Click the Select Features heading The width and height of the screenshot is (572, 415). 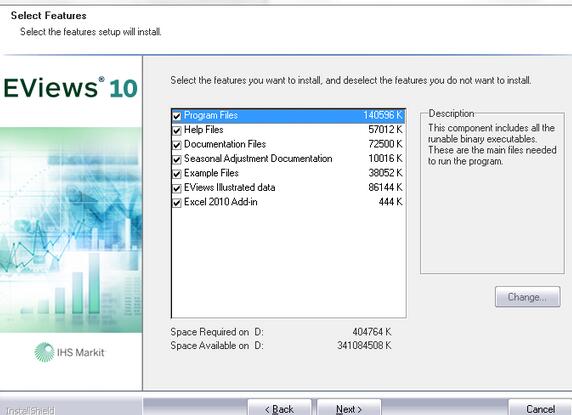click(x=49, y=16)
